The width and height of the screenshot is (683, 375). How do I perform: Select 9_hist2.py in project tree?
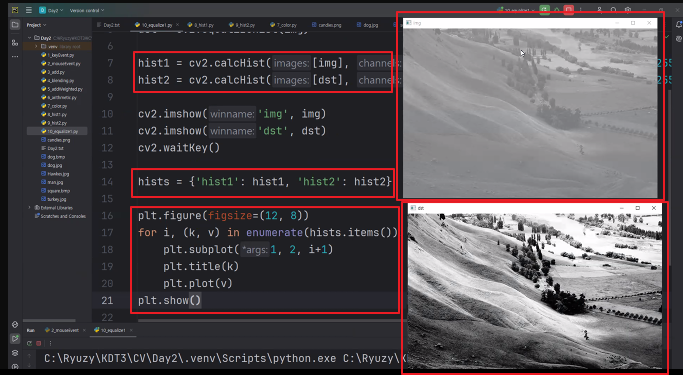(54, 123)
